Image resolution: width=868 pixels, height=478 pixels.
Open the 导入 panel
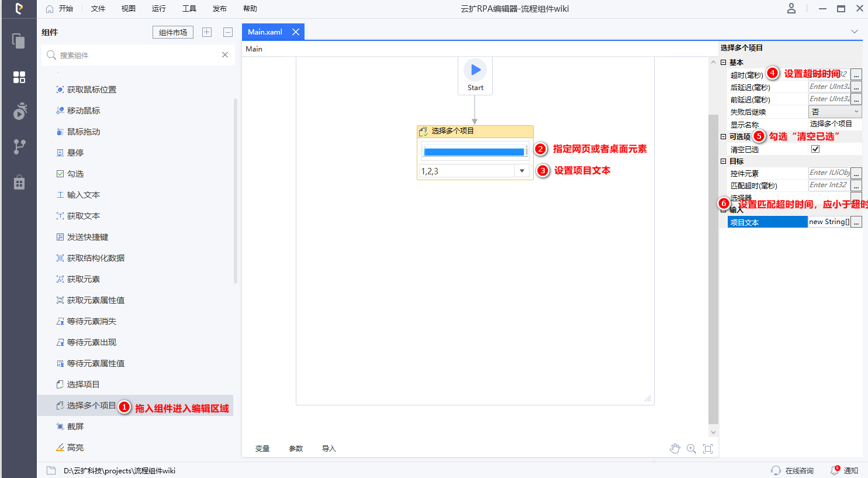[329, 449]
